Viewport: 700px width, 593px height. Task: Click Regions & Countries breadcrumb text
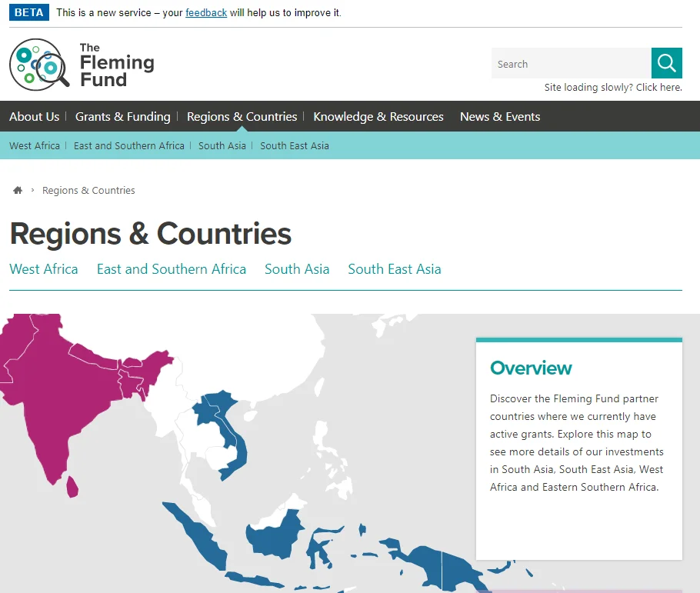pos(88,191)
